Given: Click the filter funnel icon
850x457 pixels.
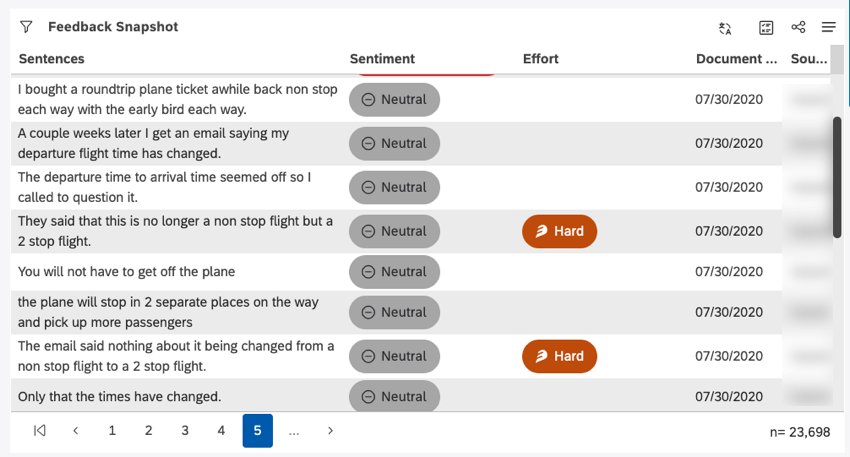Looking at the screenshot, I should coord(26,27).
